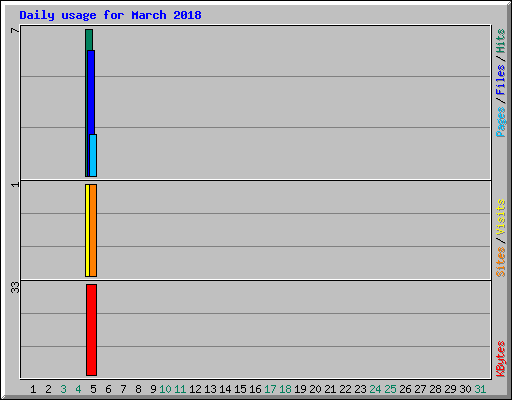
Task: Click day label '28' on the x-axis
Action: 435,389
